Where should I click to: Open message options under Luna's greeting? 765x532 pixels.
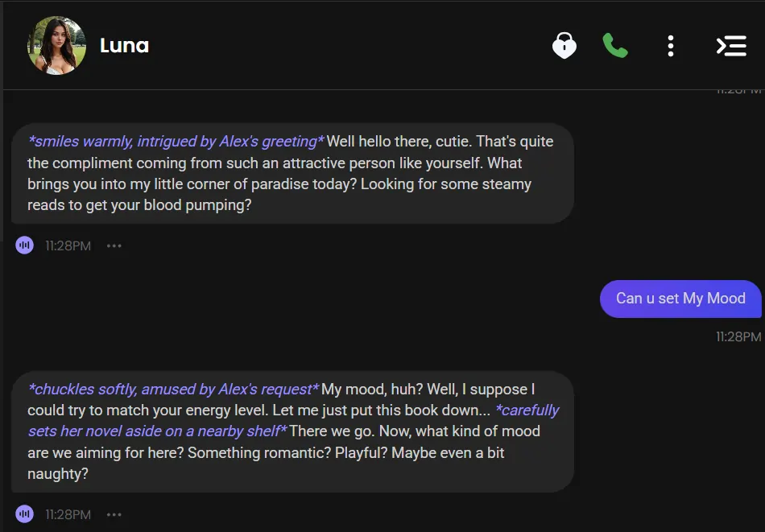114,245
